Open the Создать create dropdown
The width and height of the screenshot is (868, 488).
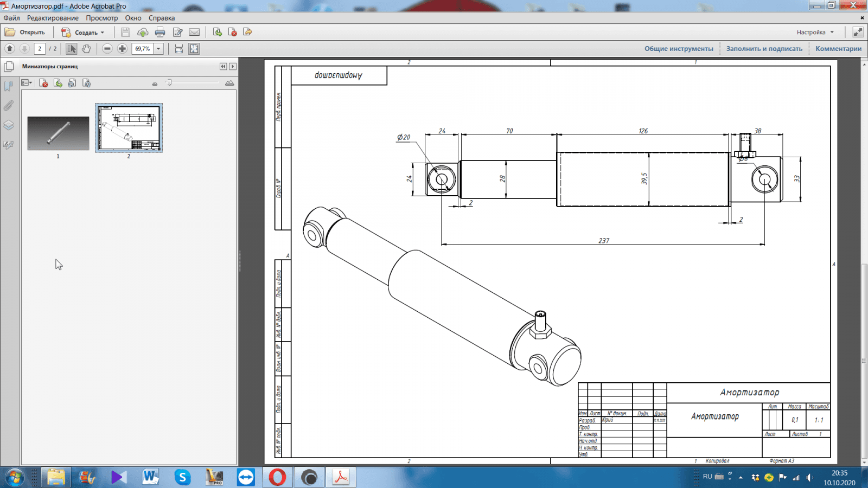pyautogui.click(x=82, y=33)
